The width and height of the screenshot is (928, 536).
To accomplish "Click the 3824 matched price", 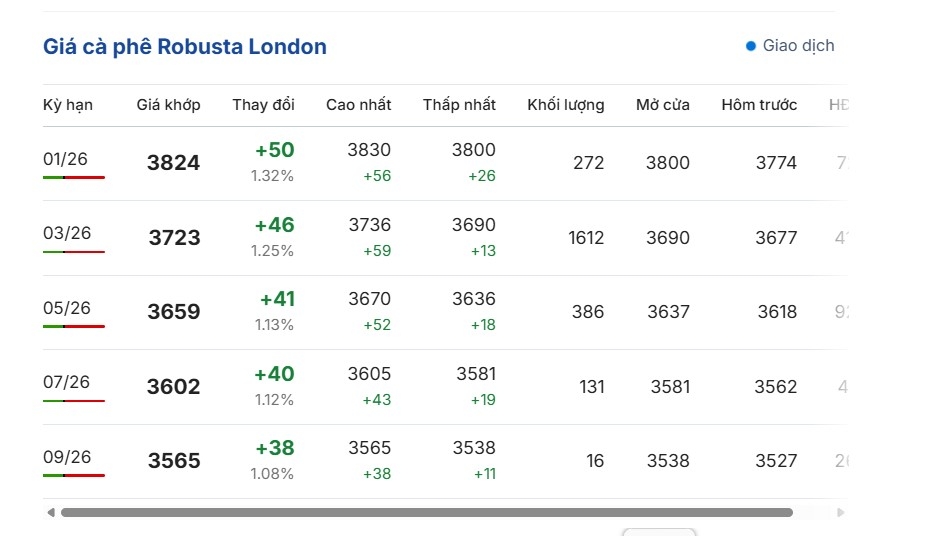I will click(x=173, y=163).
